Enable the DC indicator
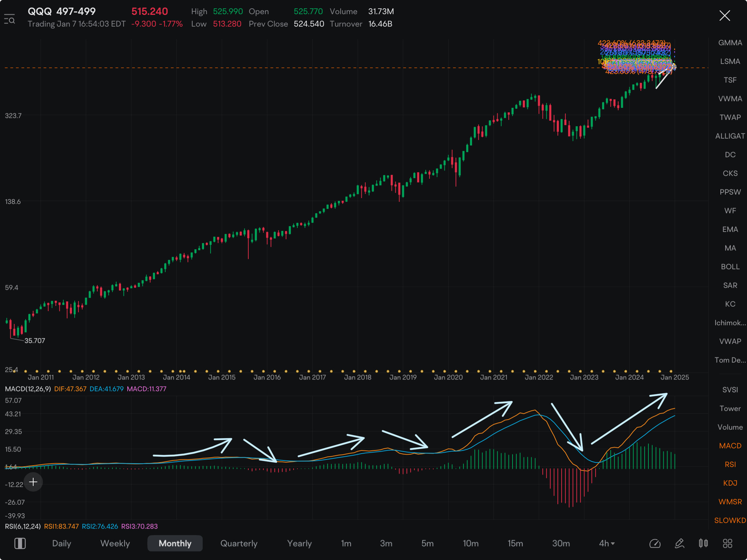 730,155
